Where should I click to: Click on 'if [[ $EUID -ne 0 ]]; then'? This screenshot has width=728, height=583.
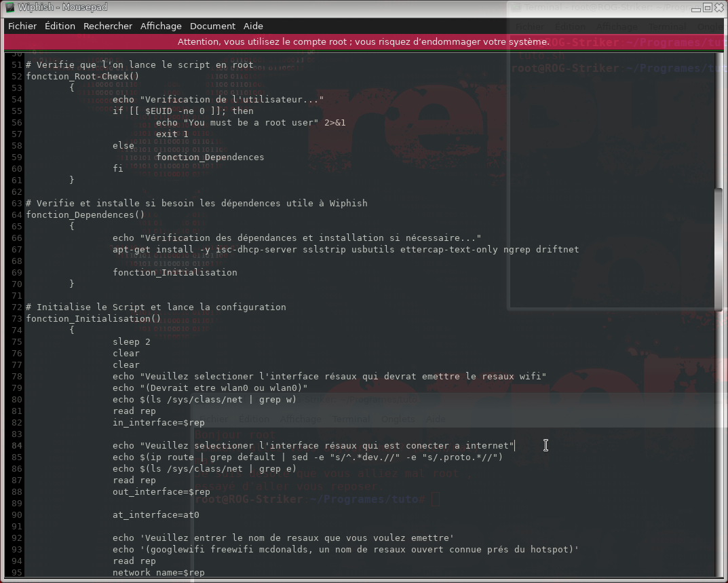[183, 111]
